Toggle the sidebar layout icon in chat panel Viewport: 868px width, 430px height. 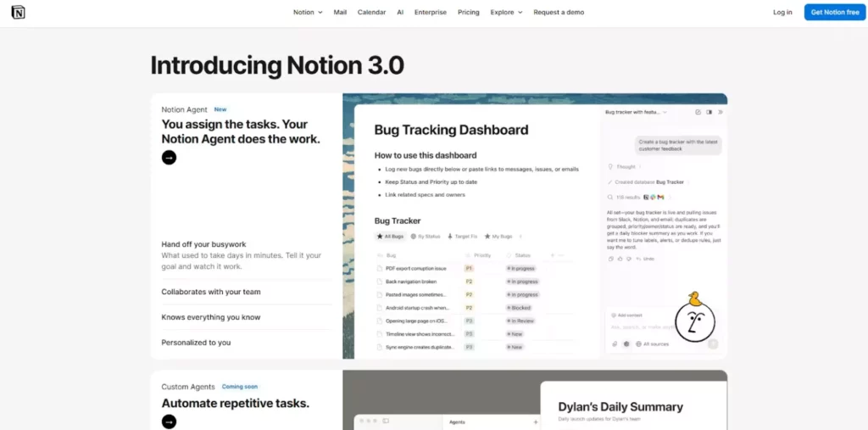pos(709,112)
